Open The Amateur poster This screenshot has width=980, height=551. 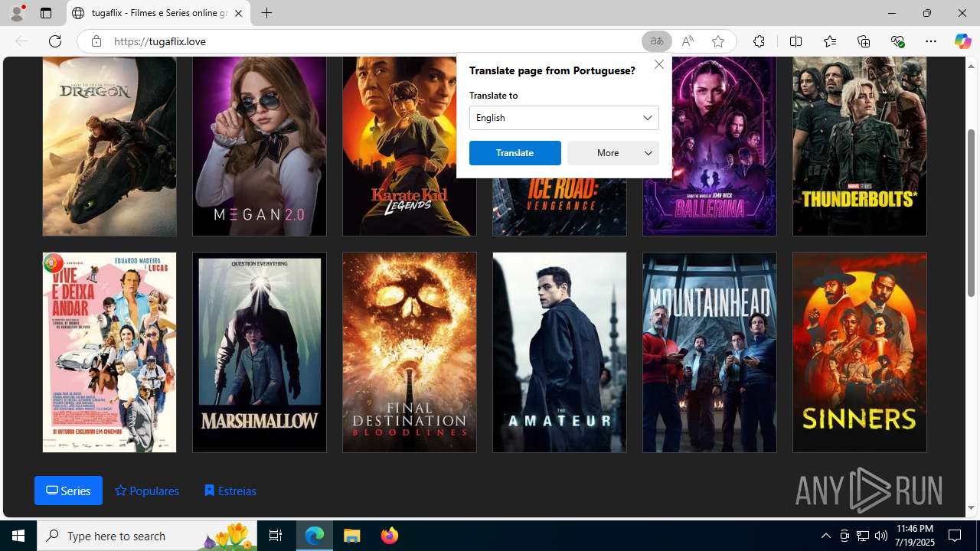click(560, 352)
